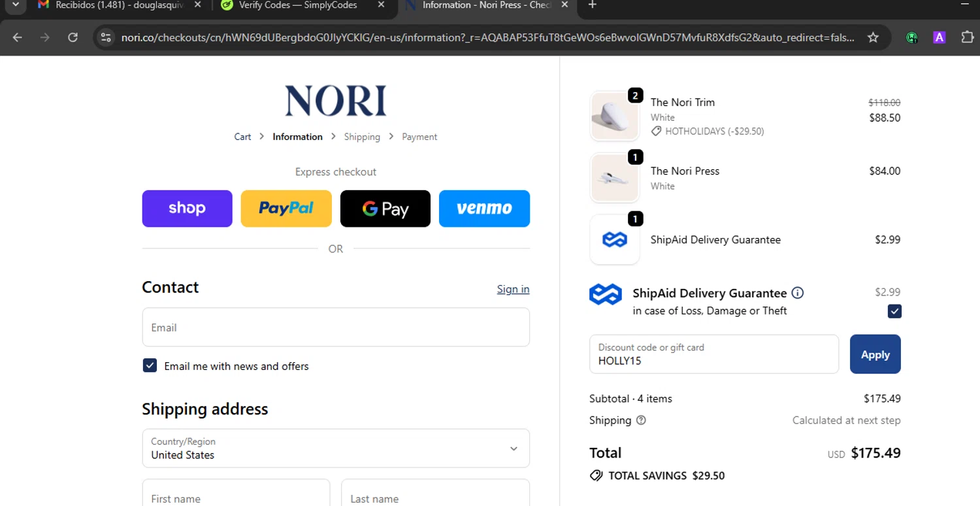Open the Shipping help question icon
This screenshot has height=506, width=980.
coord(641,420)
